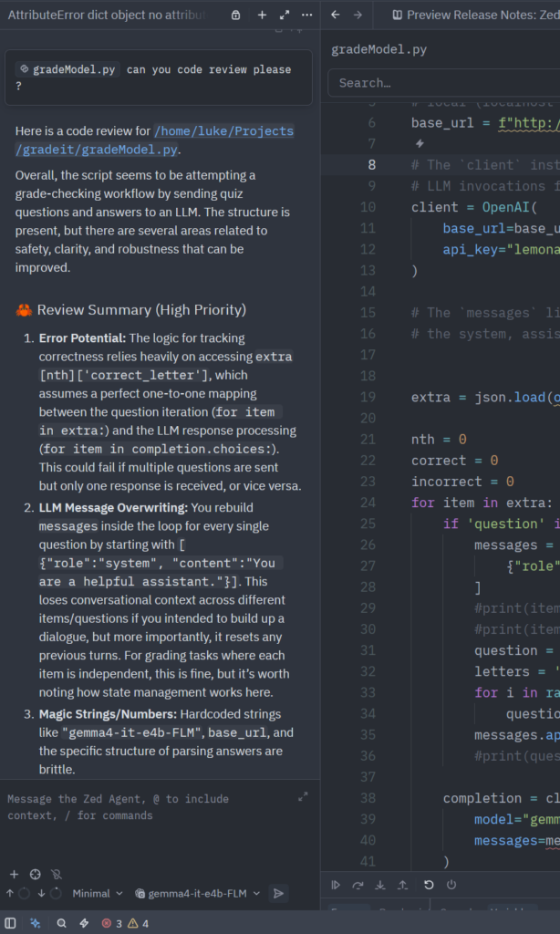The width and height of the screenshot is (560, 934).
Task: Toggle the agent panel sparkle icon in status bar
Action: 36,923
